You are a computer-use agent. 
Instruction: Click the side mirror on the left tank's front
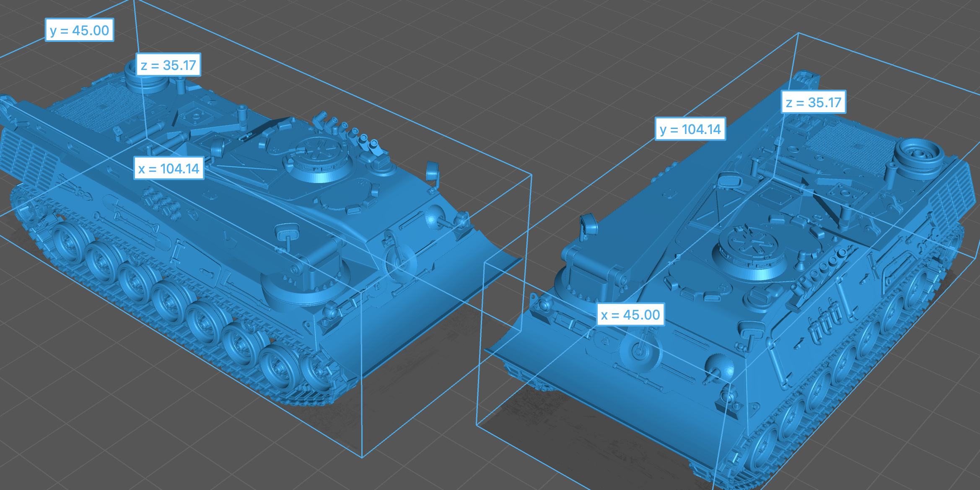click(433, 172)
